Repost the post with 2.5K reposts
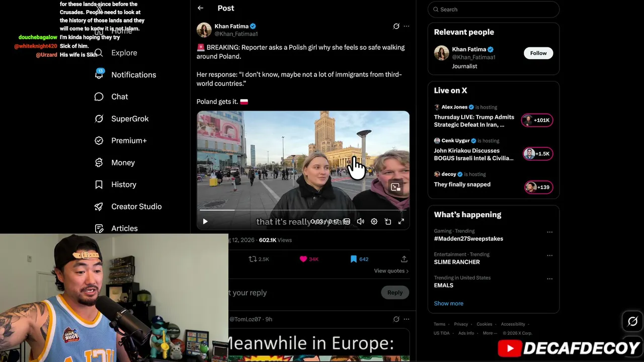The width and height of the screenshot is (644, 362). [259, 259]
